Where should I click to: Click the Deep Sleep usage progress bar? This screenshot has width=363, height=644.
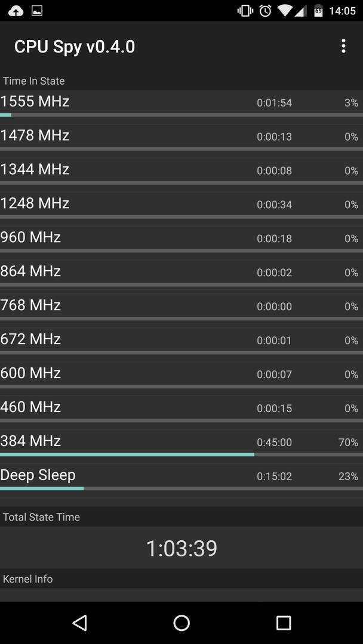coord(181,489)
